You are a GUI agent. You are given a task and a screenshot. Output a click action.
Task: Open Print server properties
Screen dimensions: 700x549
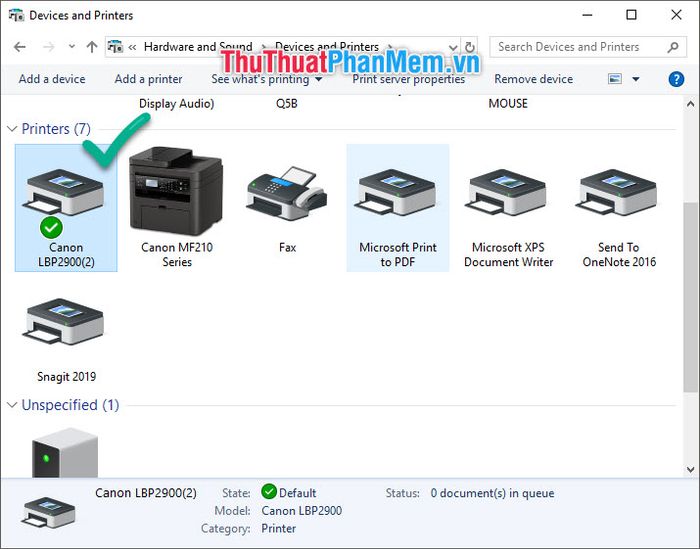pos(408,79)
